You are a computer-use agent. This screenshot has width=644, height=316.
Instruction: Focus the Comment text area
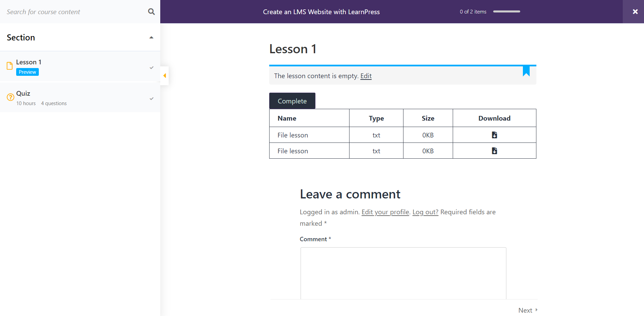point(403,273)
